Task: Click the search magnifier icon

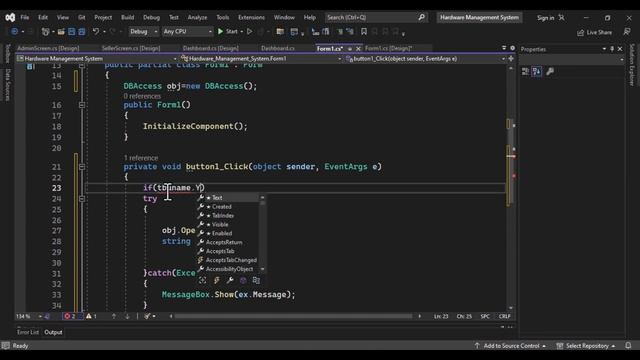Action: point(421,17)
